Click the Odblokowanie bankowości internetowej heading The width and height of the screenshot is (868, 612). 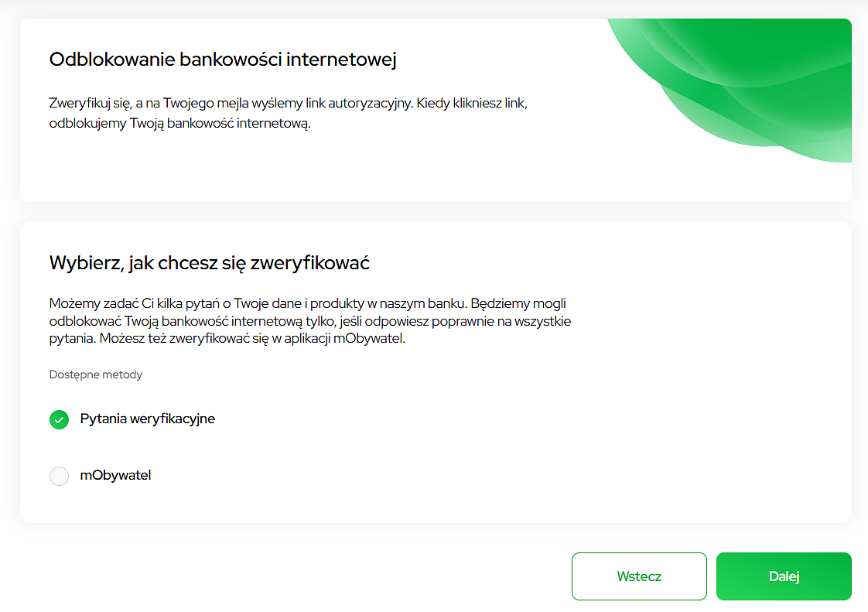click(x=223, y=60)
